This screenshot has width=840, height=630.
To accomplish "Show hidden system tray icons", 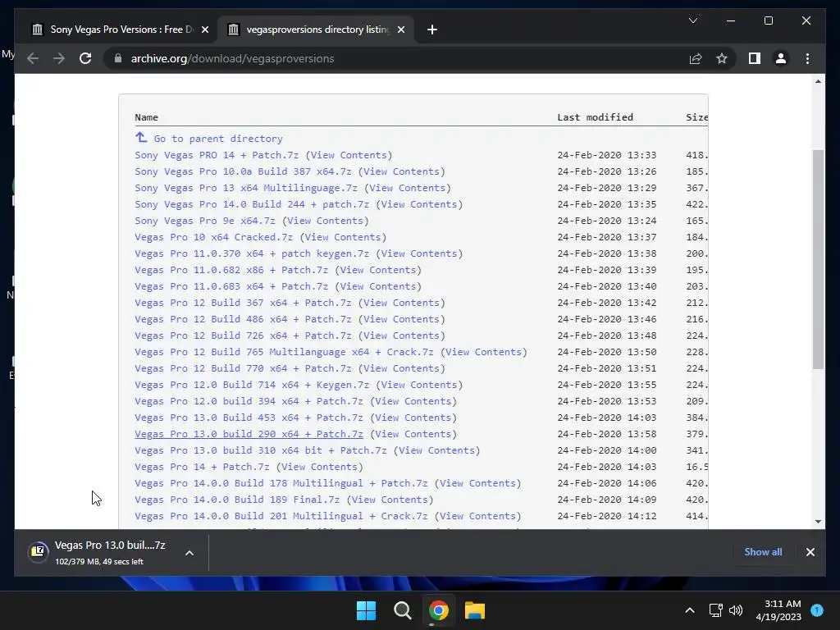I will tap(689, 610).
